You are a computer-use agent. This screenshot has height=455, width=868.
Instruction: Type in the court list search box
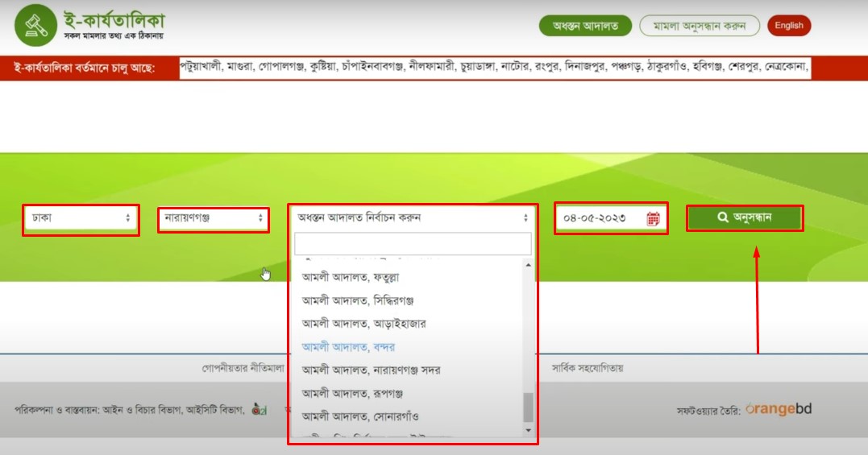tap(413, 244)
